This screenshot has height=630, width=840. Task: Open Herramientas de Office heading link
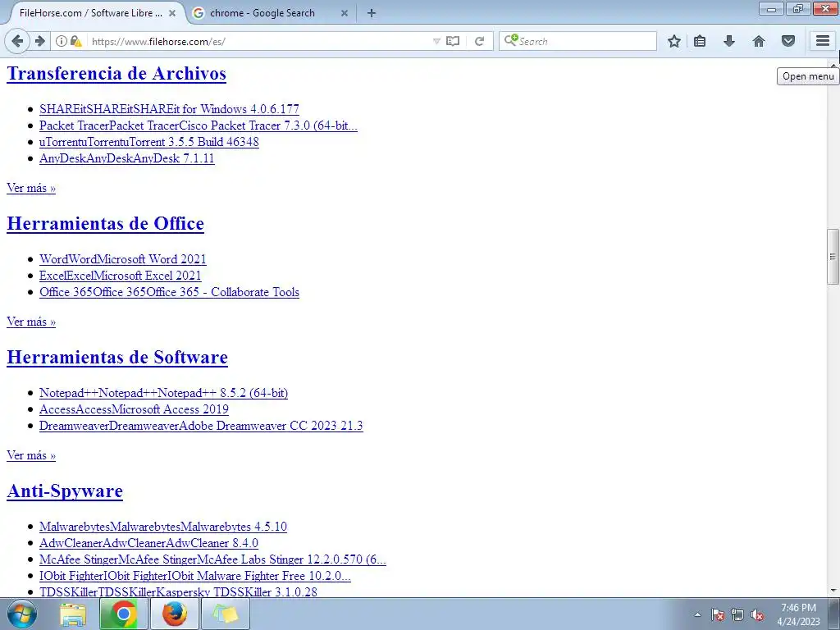pyautogui.click(x=106, y=223)
